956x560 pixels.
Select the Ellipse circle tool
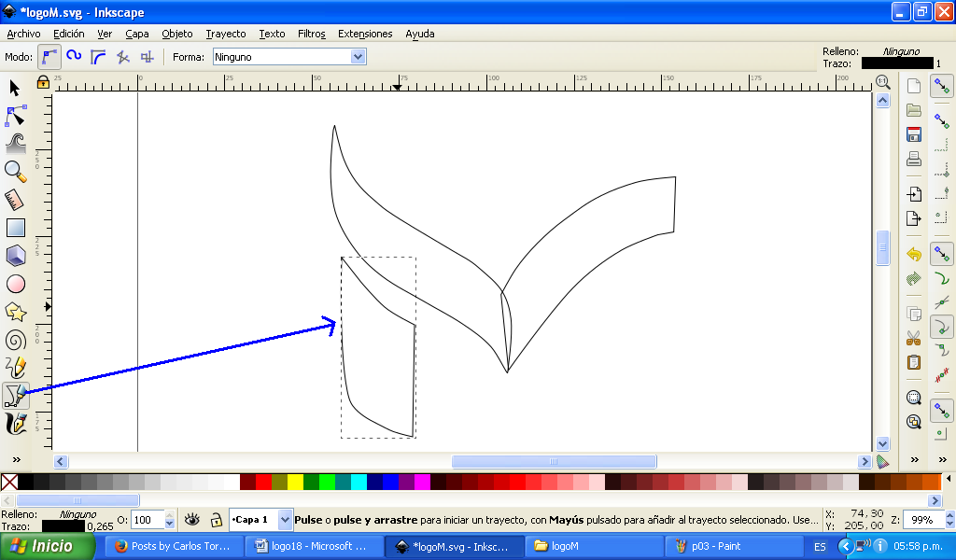point(15,284)
